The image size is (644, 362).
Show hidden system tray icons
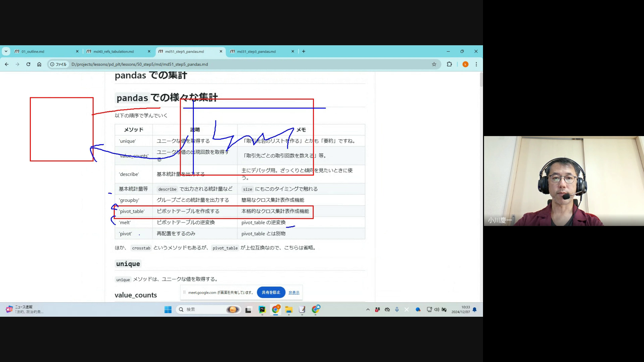click(x=368, y=310)
